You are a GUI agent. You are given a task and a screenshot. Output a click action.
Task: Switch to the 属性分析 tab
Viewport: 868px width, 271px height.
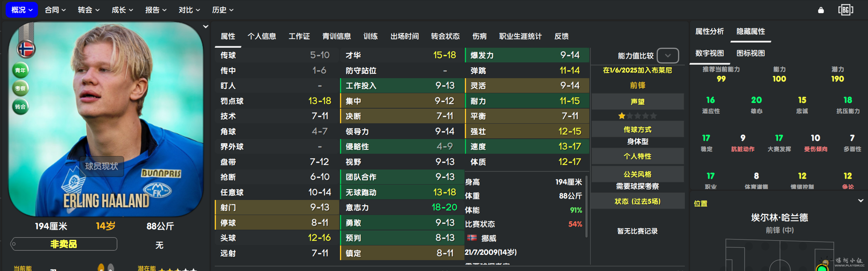coord(709,32)
